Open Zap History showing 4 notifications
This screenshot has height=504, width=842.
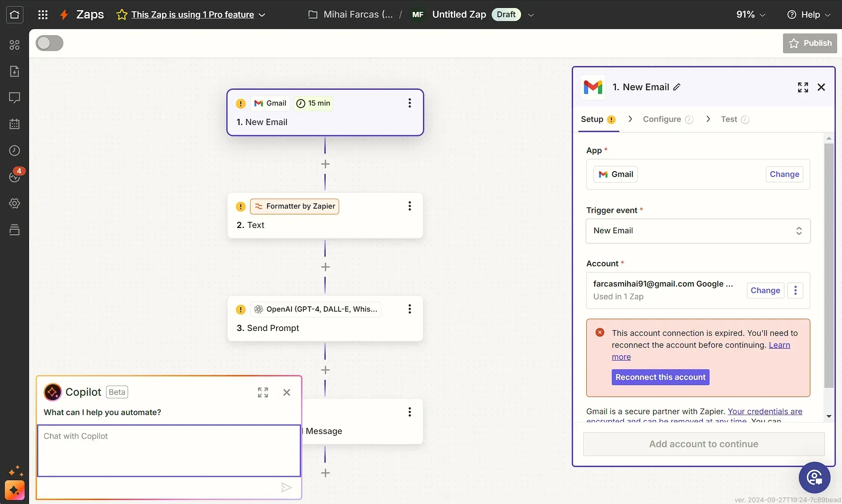tap(15, 177)
